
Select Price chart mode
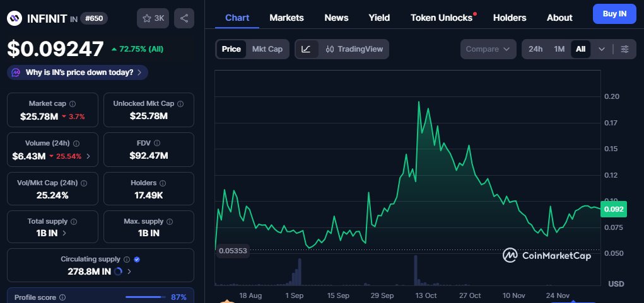(231, 49)
